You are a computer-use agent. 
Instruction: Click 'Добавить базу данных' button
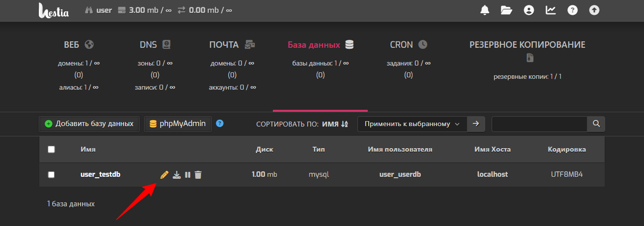[x=89, y=124]
